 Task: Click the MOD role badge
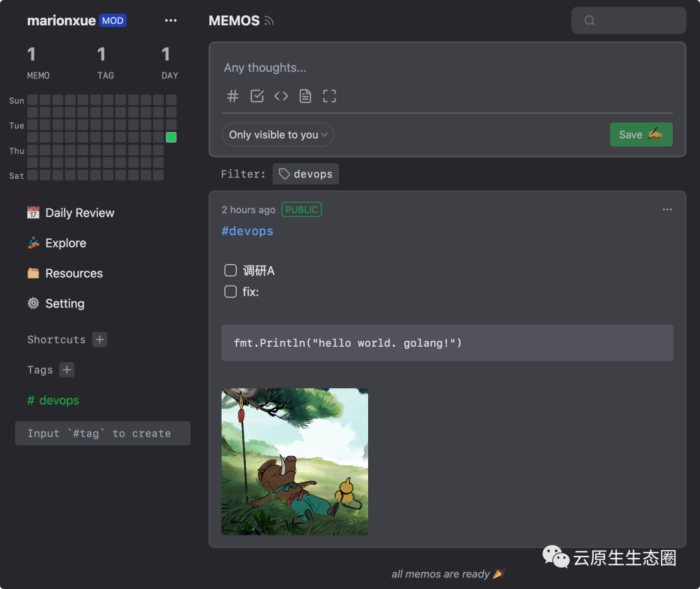pos(113,21)
